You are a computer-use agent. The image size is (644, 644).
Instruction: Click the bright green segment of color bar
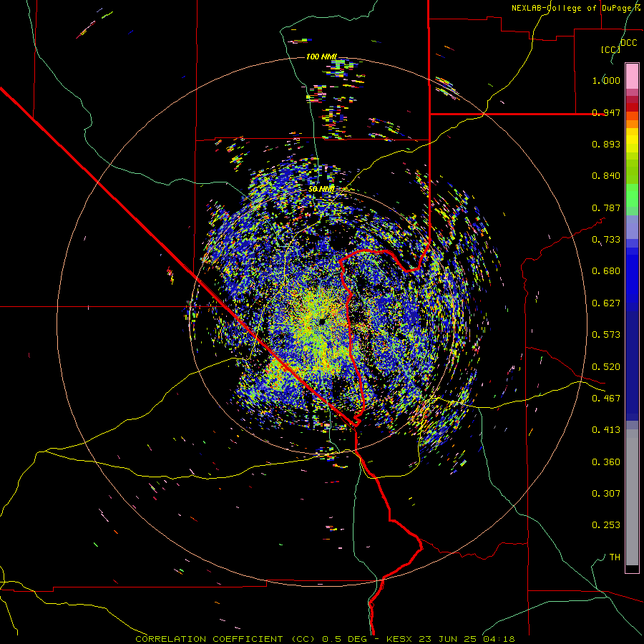(x=632, y=195)
